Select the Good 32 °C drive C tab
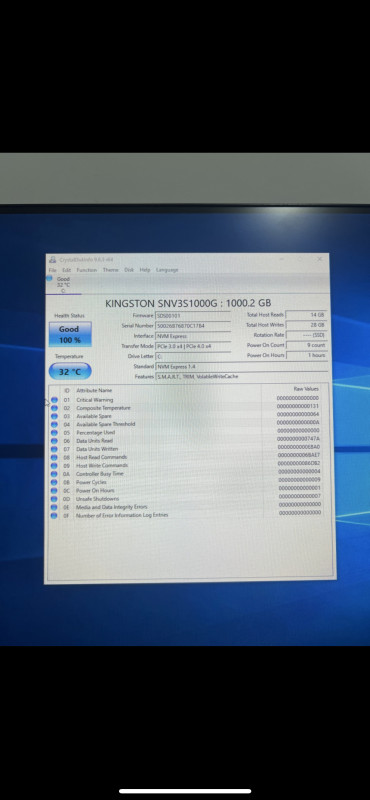The image size is (370, 800). tap(63, 285)
